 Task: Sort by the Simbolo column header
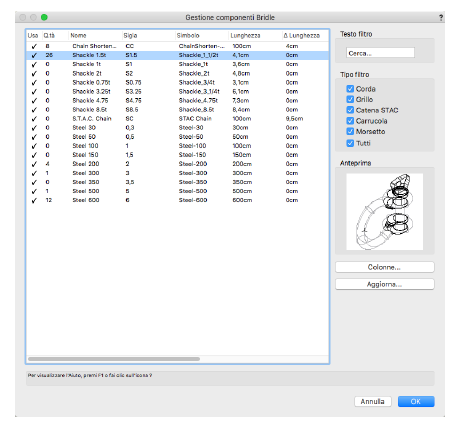point(188,35)
